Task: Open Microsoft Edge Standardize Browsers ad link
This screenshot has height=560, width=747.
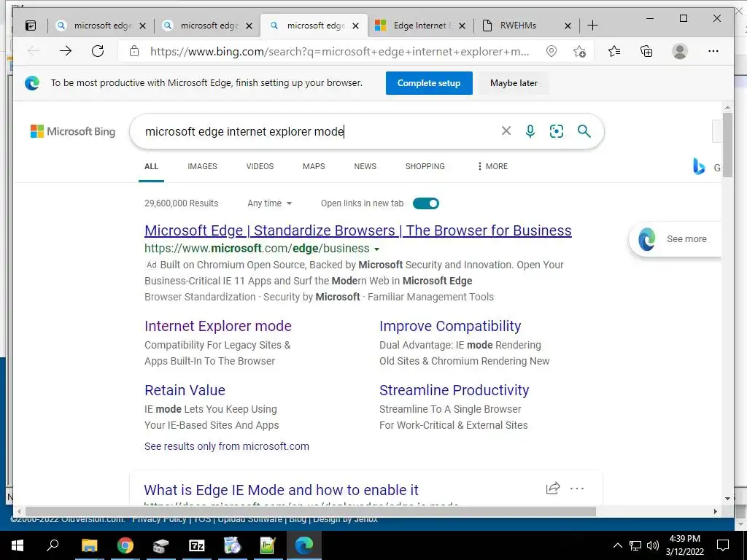Action: [357, 230]
